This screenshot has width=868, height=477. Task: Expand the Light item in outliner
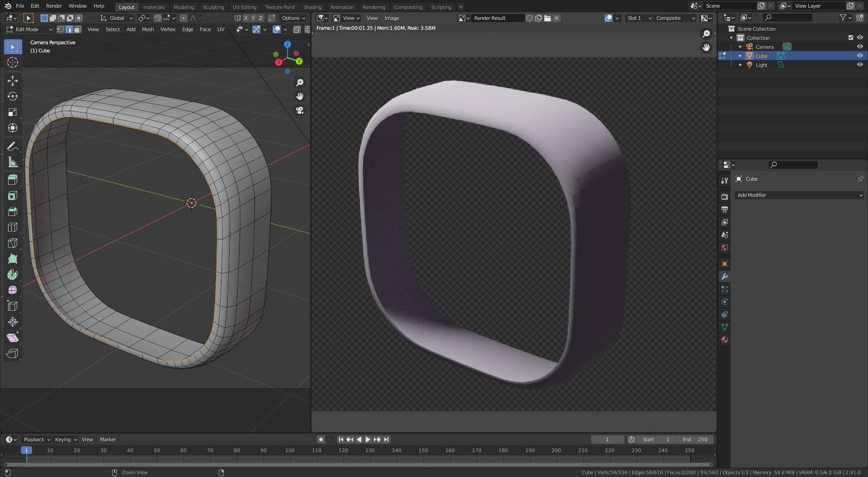tap(741, 65)
